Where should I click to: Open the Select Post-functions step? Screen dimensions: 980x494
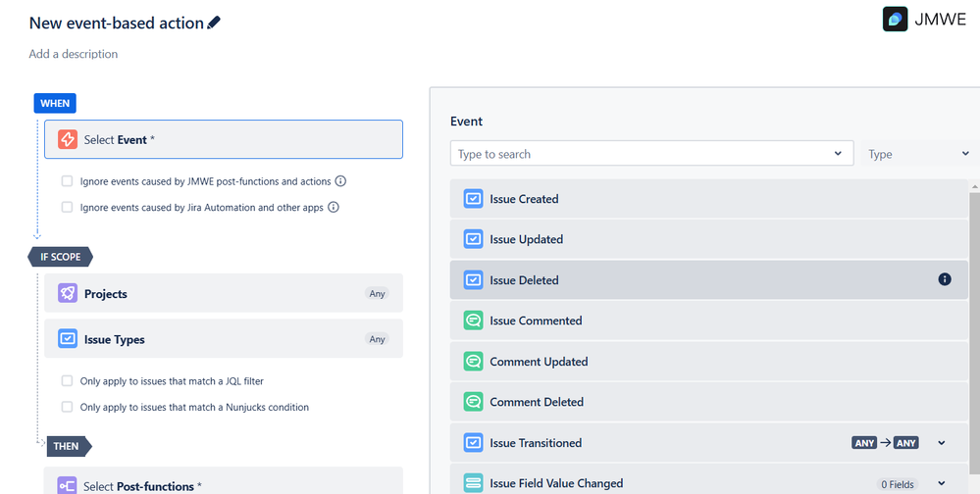coord(223,481)
